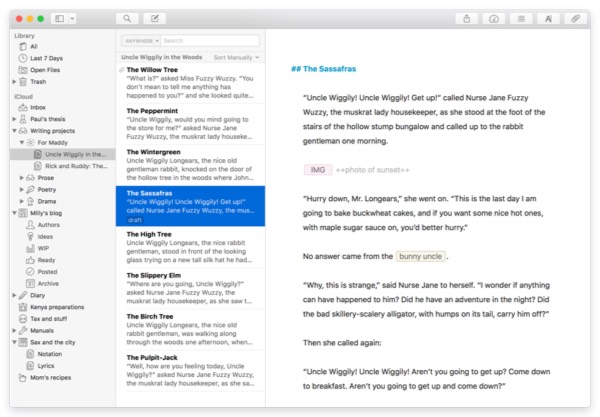Open The Birch Tree sheet
The width and height of the screenshot is (600, 417).
pyautogui.click(x=190, y=329)
